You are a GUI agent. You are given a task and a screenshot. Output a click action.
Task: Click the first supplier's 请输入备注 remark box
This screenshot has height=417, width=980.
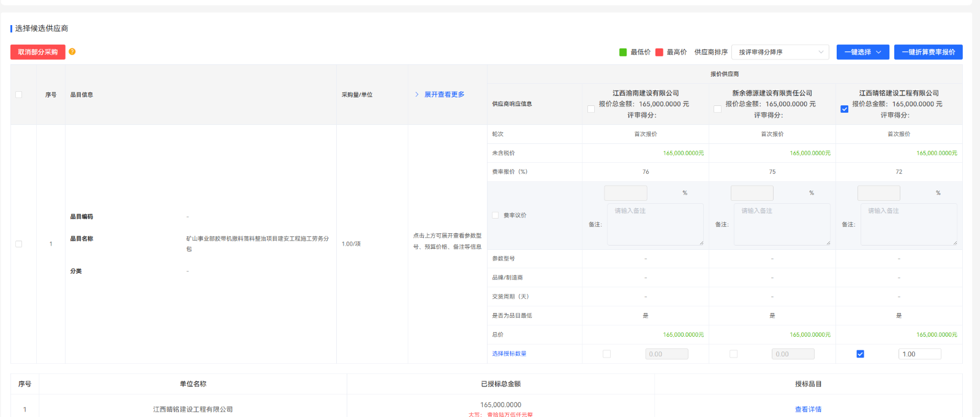[x=655, y=225]
